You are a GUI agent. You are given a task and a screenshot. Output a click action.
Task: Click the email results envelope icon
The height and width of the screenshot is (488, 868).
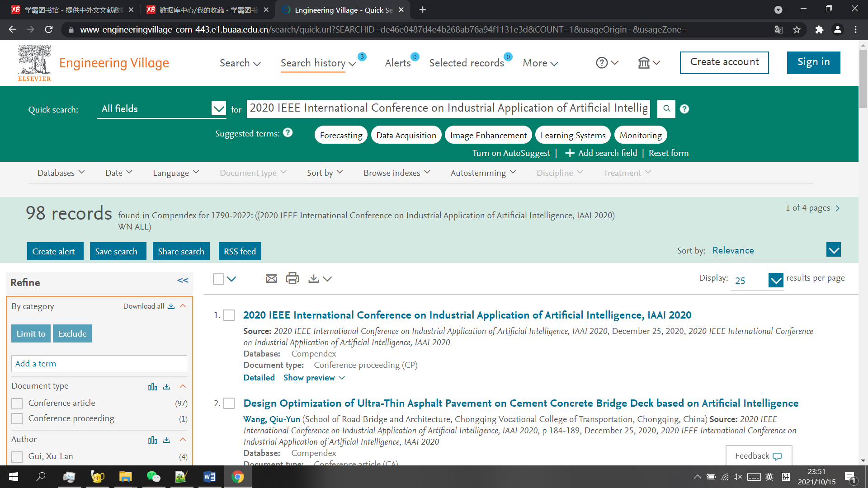271,279
